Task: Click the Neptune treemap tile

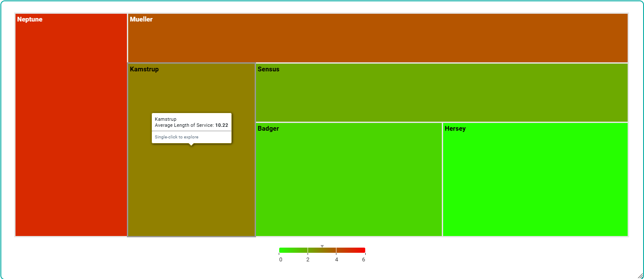Action: pos(71,129)
